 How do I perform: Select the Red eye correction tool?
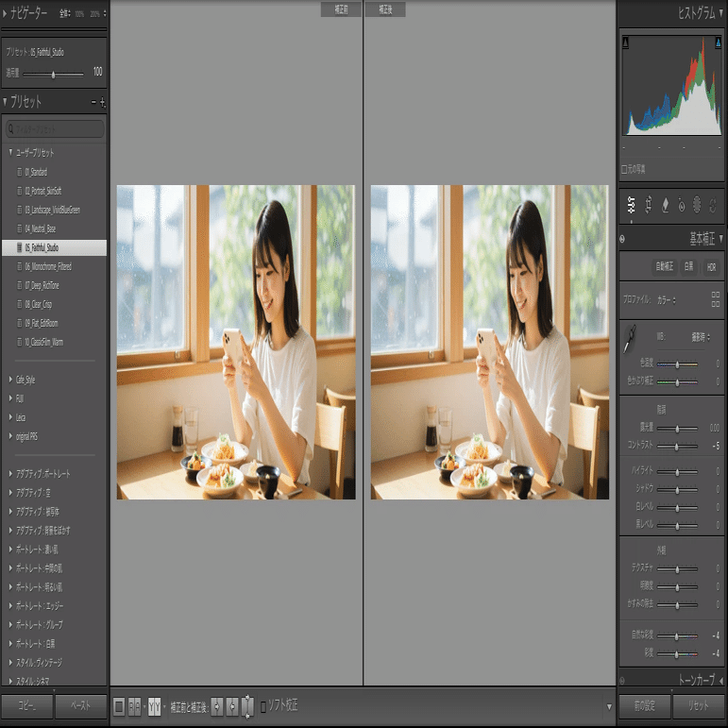(681, 205)
